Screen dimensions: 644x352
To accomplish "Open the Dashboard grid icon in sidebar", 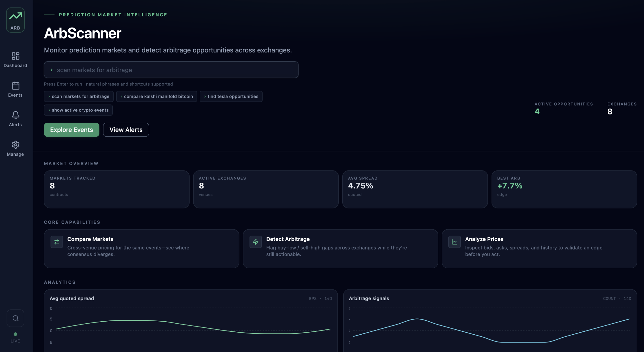I will 15,56.
